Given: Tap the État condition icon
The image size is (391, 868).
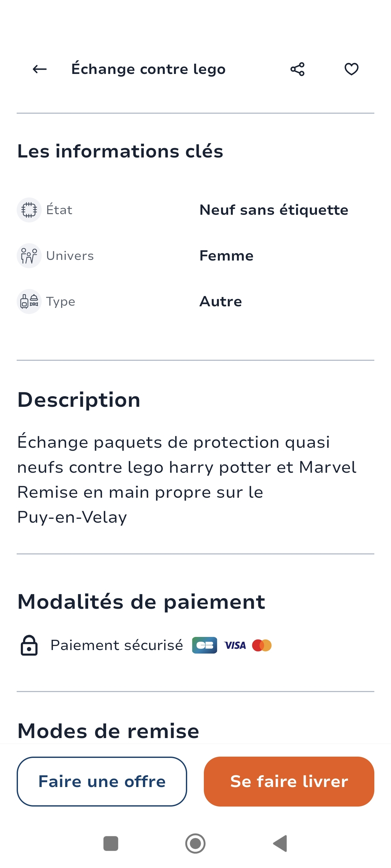Looking at the screenshot, I should (29, 210).
